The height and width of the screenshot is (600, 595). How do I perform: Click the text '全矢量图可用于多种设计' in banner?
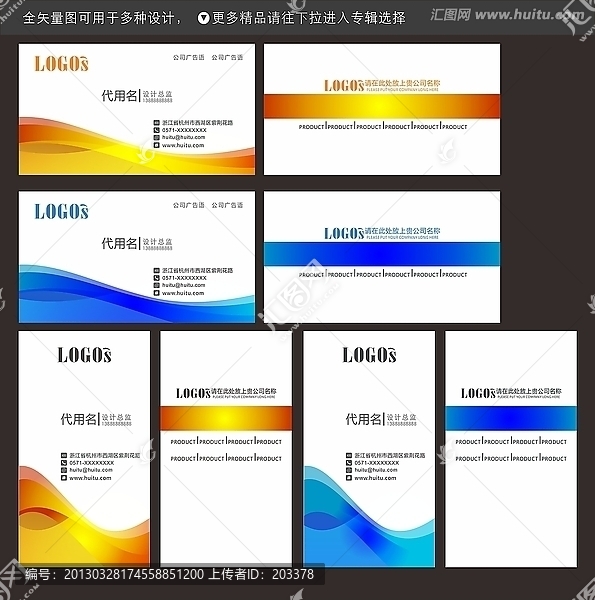click(98, 18)
